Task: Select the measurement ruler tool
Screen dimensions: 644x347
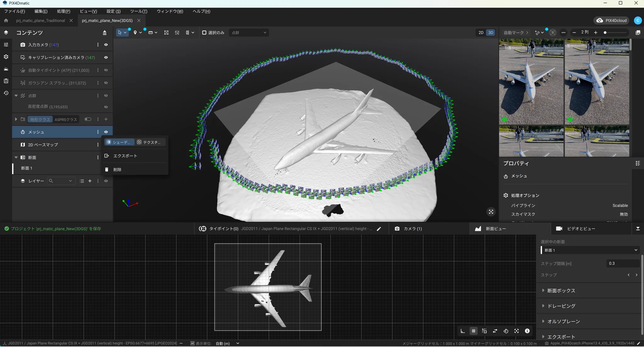Action: tap(151, 32)
